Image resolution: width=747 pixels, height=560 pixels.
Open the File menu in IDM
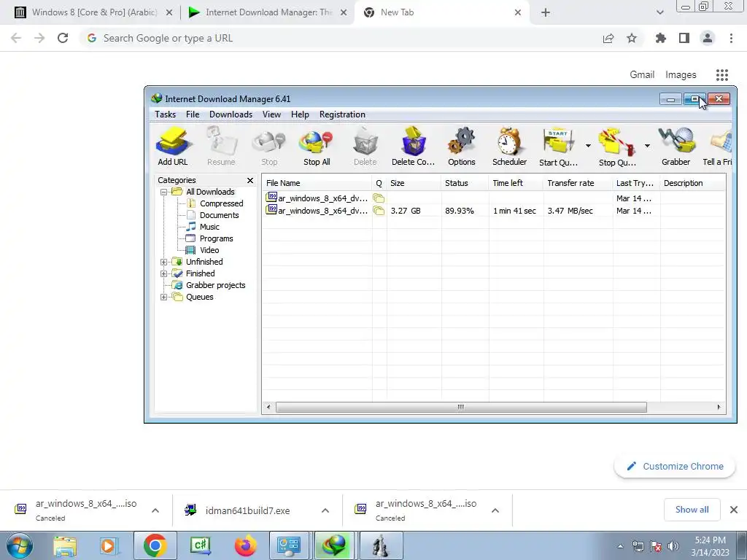tap(193, 114)
